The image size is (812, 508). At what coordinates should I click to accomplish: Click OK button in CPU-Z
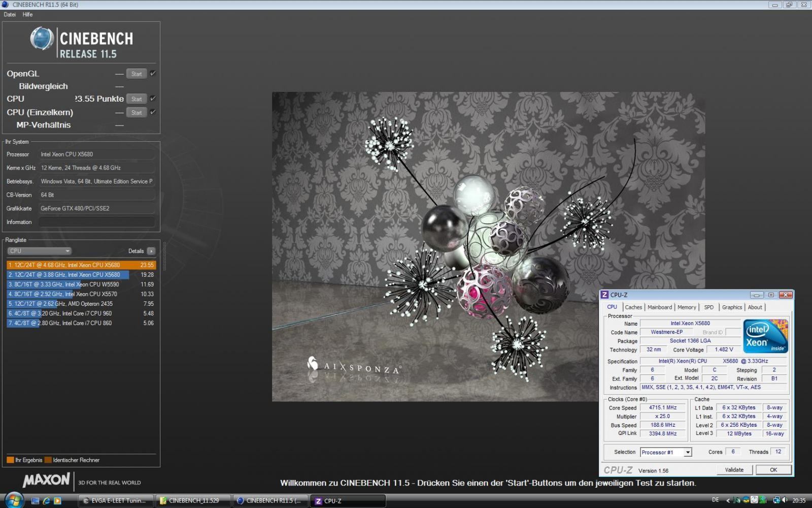click(x=773, y=470)
